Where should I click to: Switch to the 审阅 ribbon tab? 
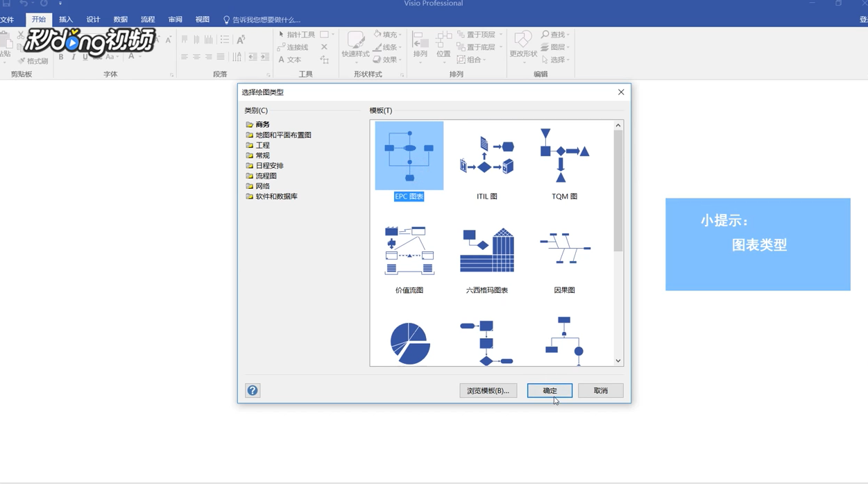pyautogui.click(x=176, y=19)
